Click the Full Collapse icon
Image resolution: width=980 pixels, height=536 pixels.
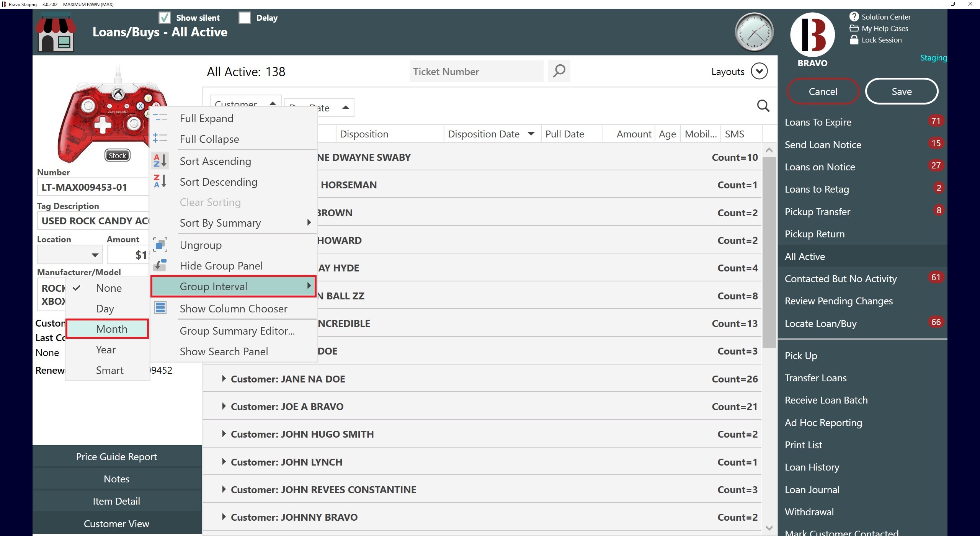[x=160, y=138]
